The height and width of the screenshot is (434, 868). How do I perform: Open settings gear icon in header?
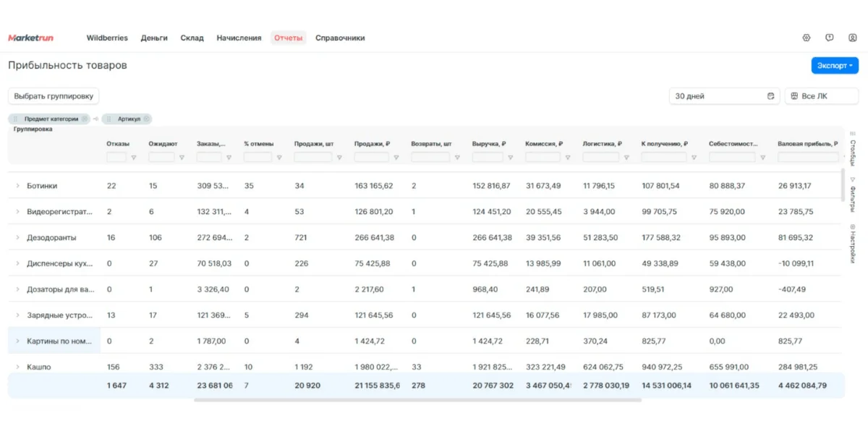pyautogui.click(x=807, y=38)
